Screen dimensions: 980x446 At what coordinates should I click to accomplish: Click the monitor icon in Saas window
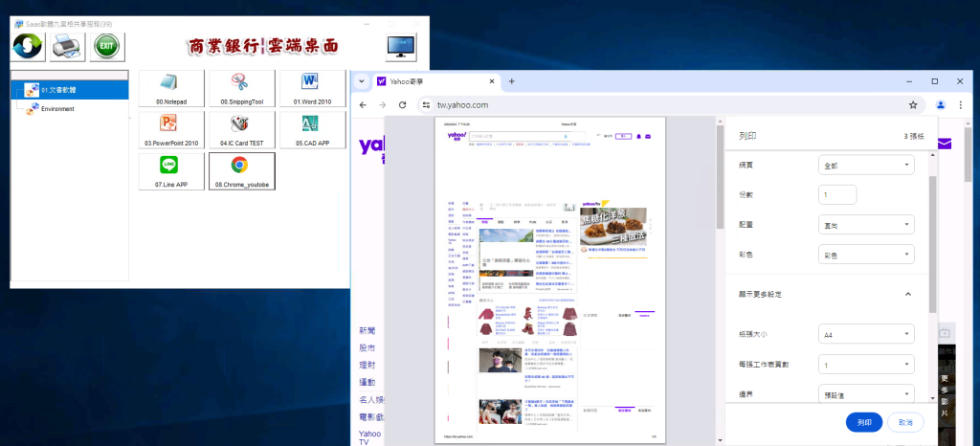point(401,47)
